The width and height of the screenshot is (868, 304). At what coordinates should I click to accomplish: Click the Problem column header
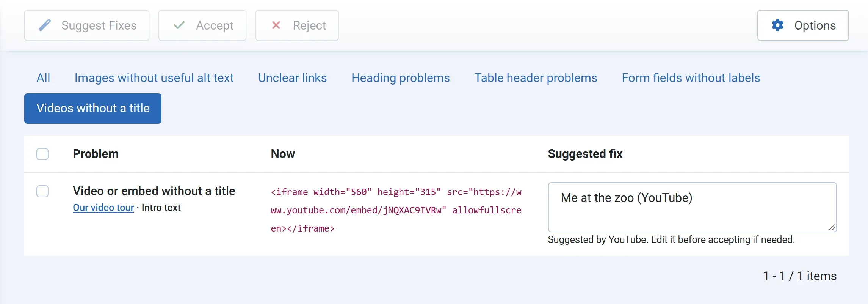[96, 154]
